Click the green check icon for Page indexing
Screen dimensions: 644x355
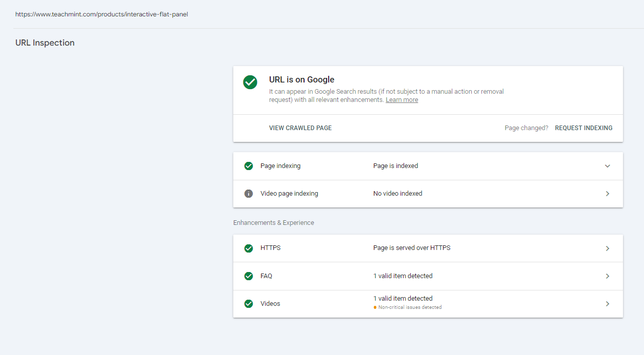tap(249, 166)
